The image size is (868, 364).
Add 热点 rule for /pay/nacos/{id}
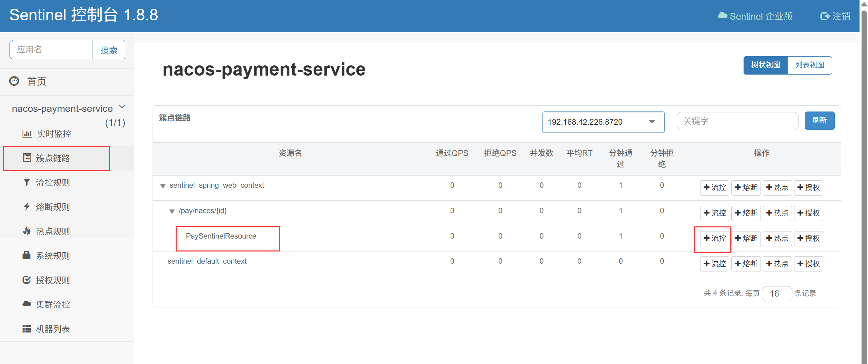(777, 213)
